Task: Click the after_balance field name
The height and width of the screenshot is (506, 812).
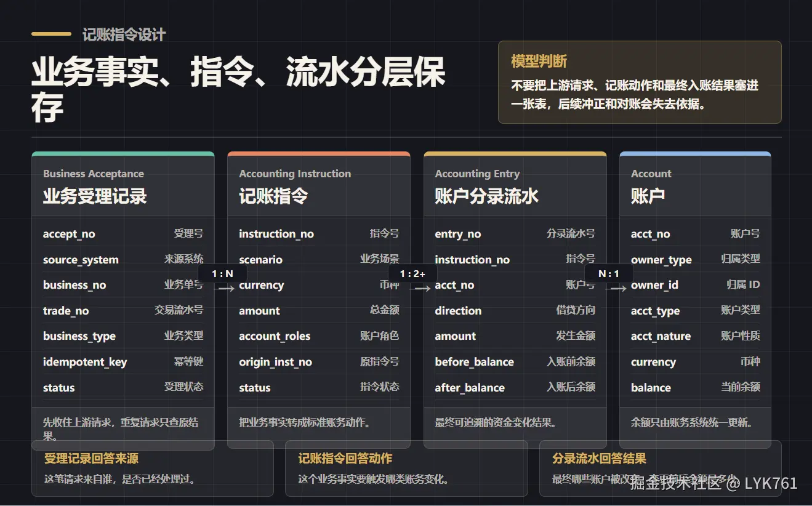Action: [x=470, y=388]
